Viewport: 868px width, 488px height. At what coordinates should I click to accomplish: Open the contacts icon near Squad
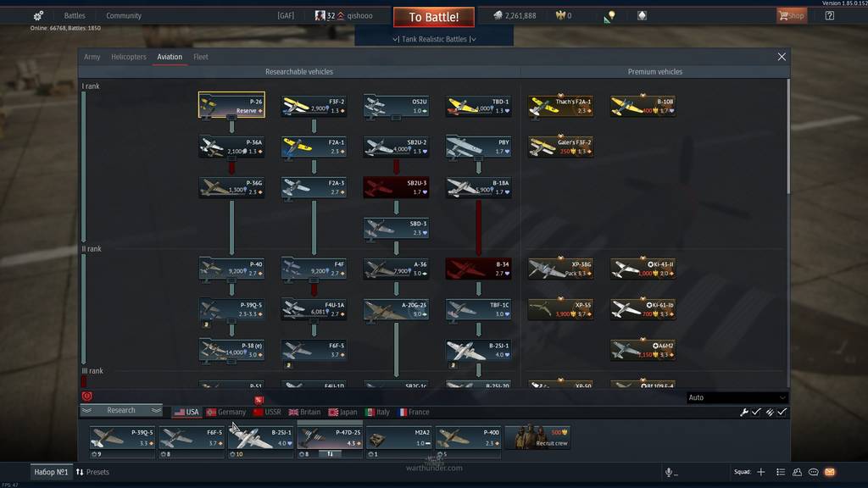798,472
